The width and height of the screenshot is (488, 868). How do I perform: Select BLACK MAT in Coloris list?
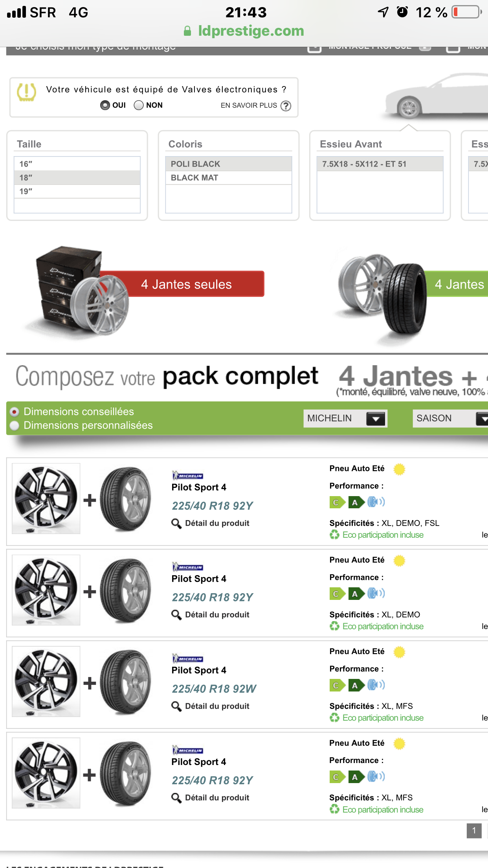[229, 178]
